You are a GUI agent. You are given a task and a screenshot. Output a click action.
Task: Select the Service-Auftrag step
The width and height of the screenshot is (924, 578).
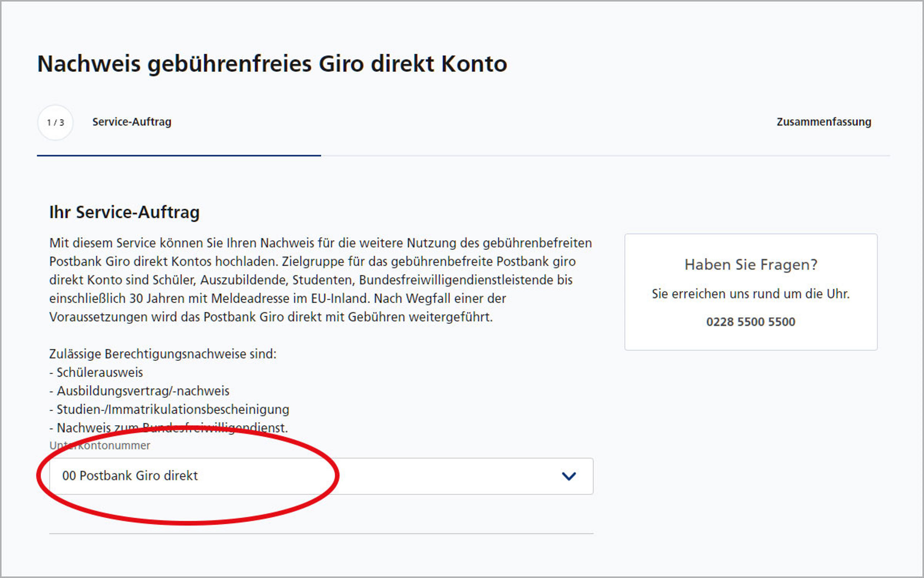click(x=132, y=122)
